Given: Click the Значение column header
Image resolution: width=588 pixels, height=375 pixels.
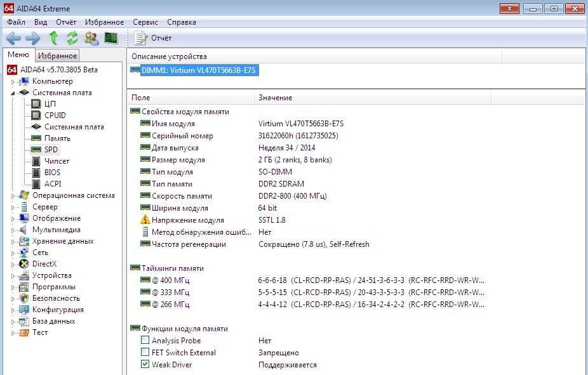Looking at the screenshot, I should (x=372, y=98).
